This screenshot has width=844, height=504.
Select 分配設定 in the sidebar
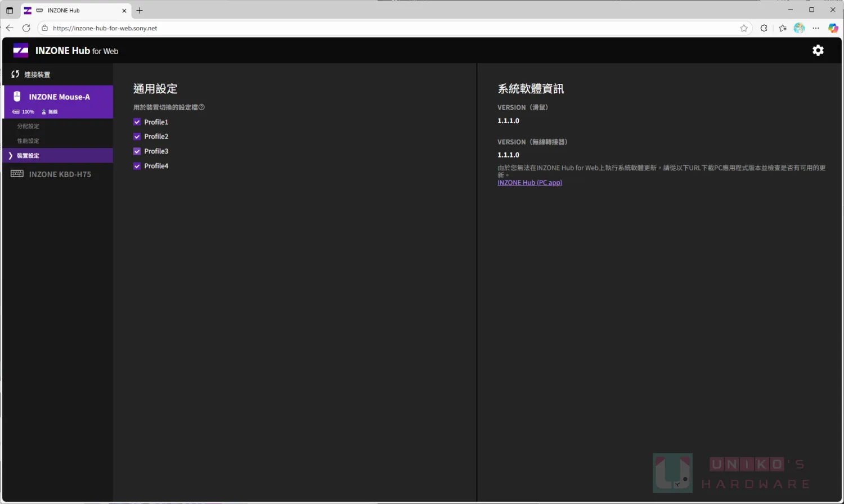pos(28,127)
